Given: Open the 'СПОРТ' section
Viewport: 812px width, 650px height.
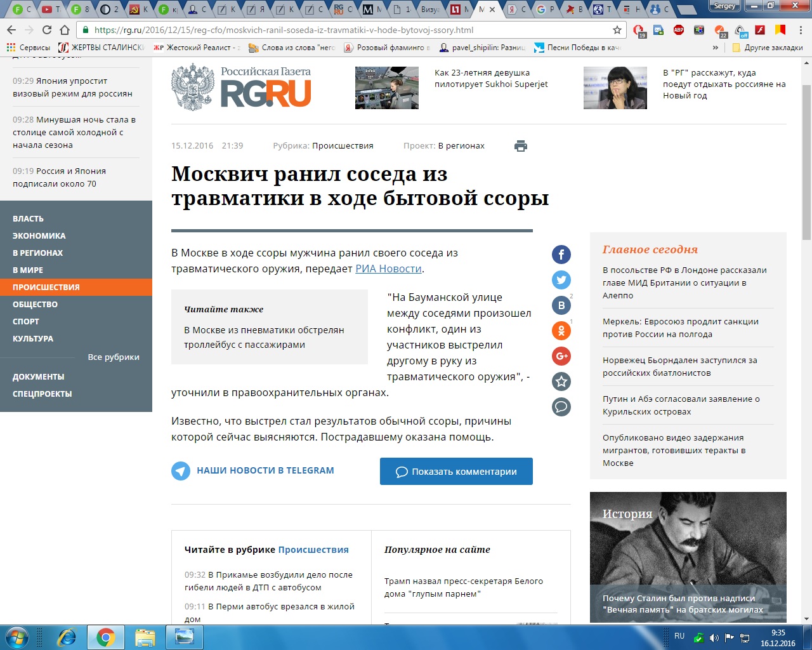Looking at the screenshot, I should point(26,321).
